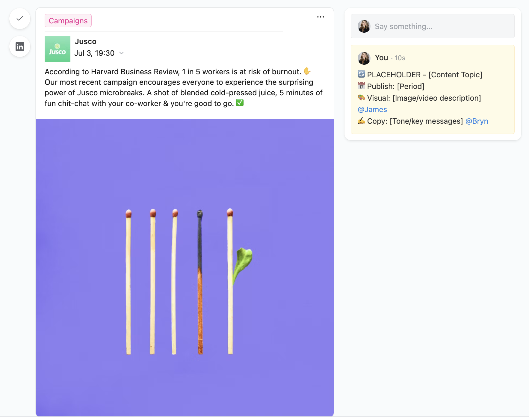
Task: Click the Jusco account name
Action: point(86,41)
